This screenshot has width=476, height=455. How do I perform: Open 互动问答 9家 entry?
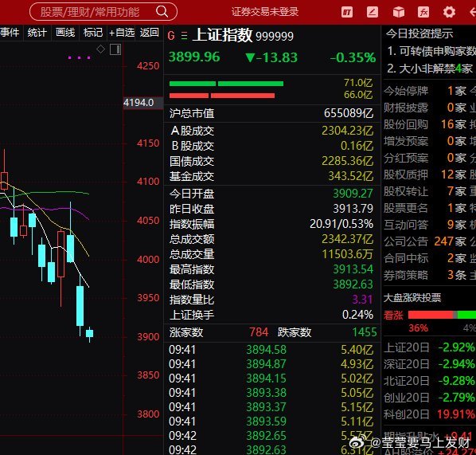pos(425,225)
